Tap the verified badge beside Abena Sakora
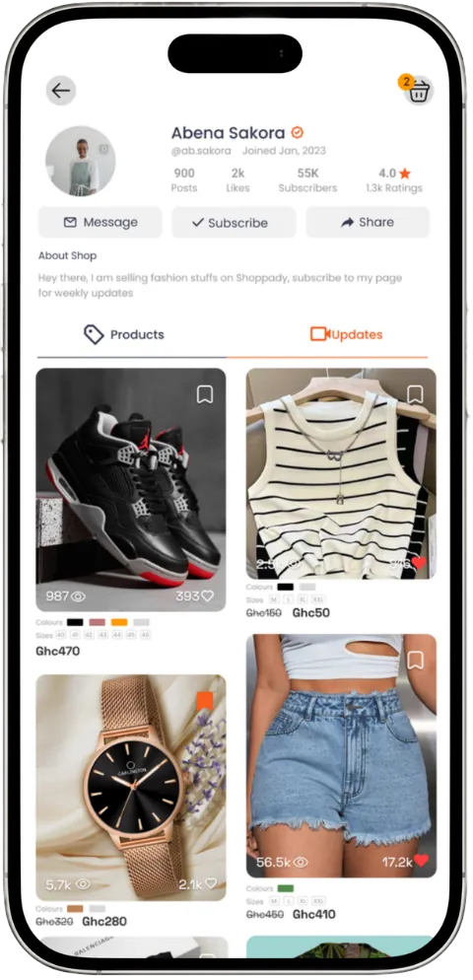Image resolution: width=473 pixels, height=980 pixels. click(x=298, y=132)
